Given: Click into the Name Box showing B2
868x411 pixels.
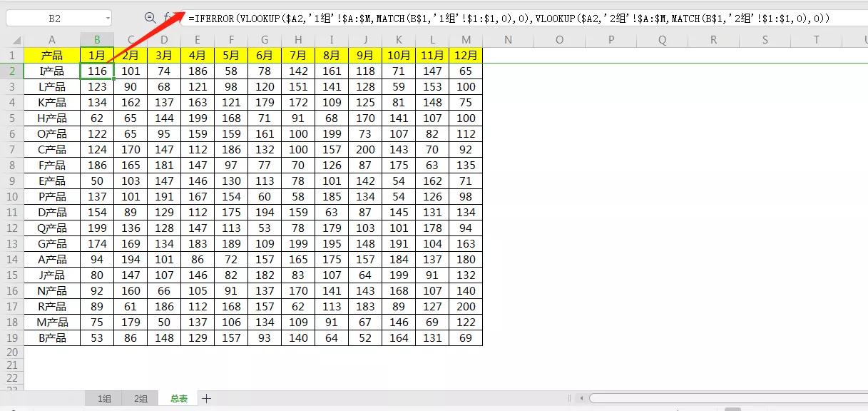Looking at the screenshot, I should pos(54,19).
